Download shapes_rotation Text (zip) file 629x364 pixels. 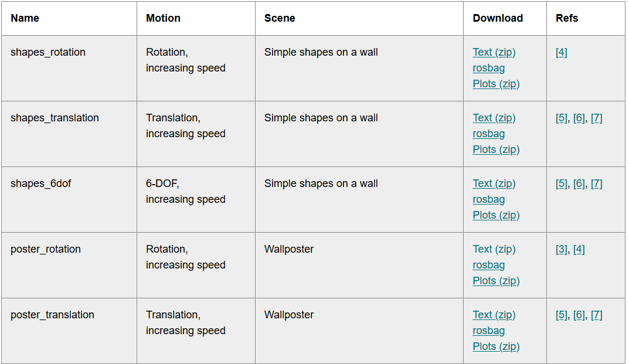[494, 52]
